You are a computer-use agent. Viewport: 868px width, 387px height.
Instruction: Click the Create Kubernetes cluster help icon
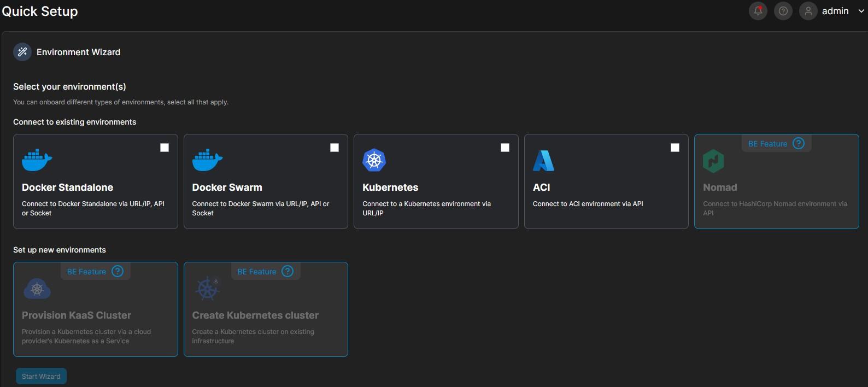point(288,272)
